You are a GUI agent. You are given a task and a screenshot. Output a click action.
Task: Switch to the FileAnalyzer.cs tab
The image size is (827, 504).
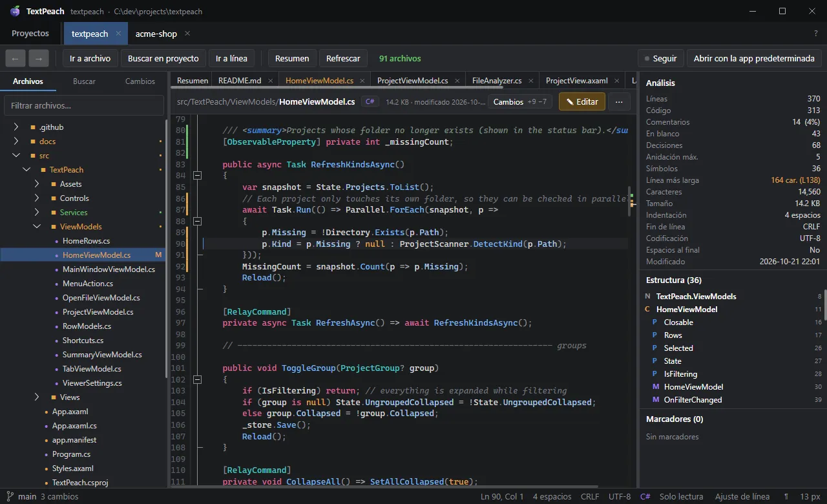[497, 81]
